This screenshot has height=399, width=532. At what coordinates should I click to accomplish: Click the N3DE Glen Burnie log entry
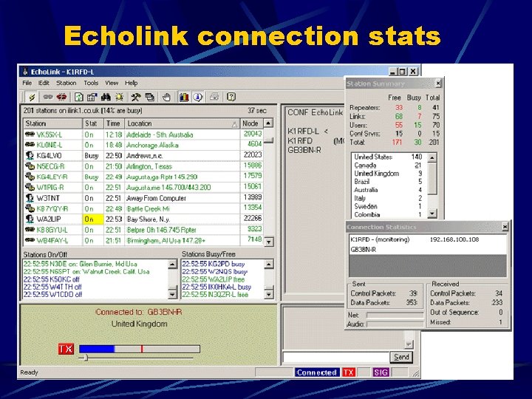click(80, 264)
